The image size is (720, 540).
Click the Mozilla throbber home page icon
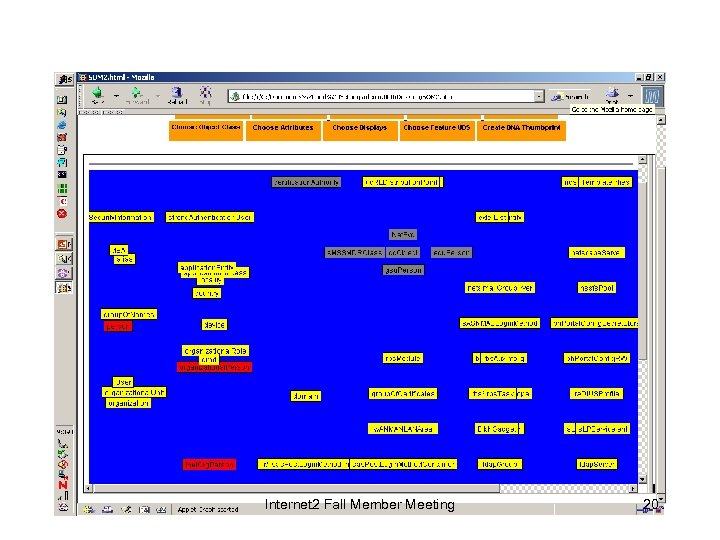[x=652, y=96]
